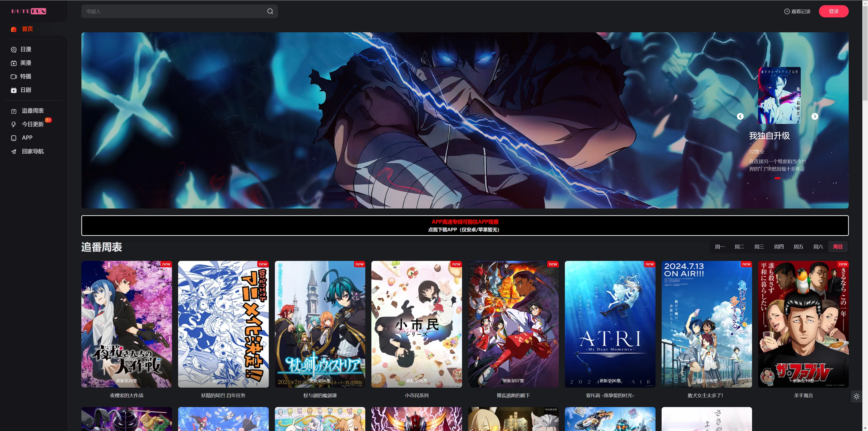Screen dimensions: 868x431
Task: Toggle light/dark theme sun button
Action: (856, 397)
